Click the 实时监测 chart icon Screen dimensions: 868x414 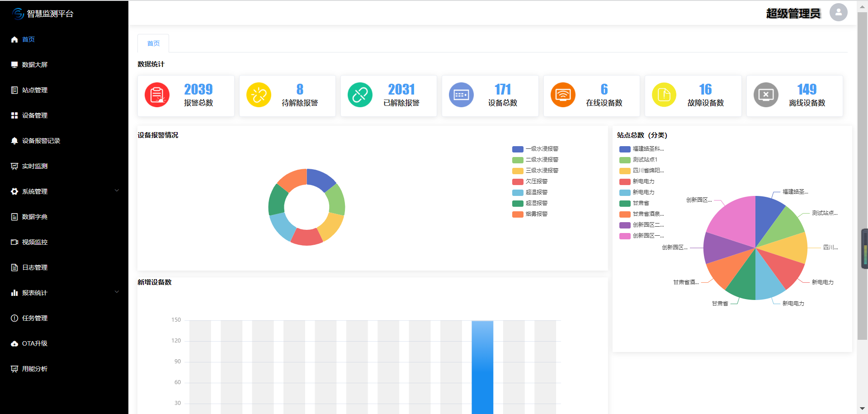14,166
